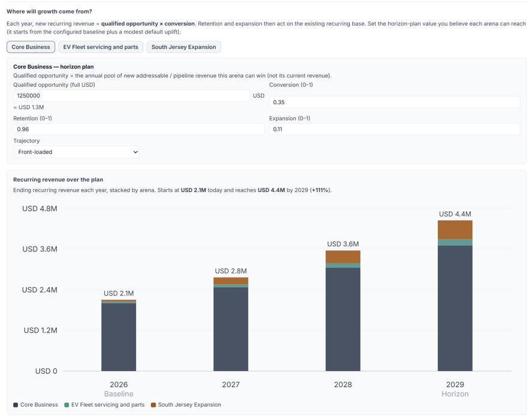Click the 2028 Core Business dark bar segment
This screenshot has width=530, height=420.
click(343, 319)
